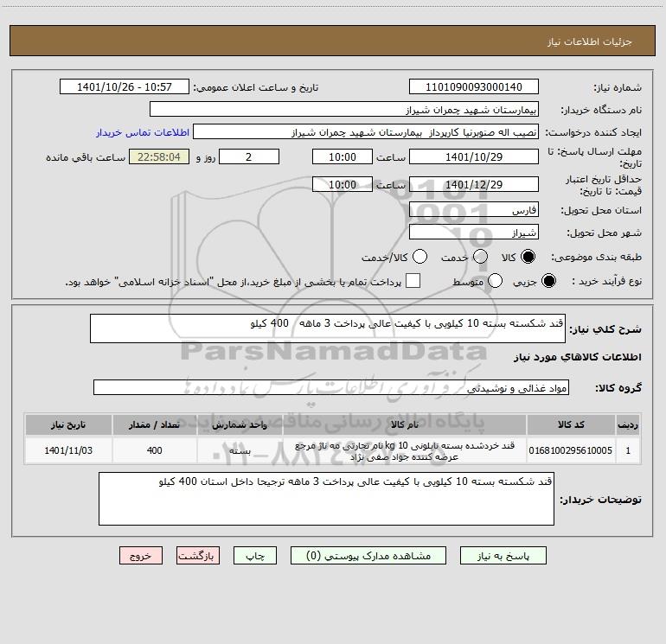Image resolution: width=666 pixels, height=644 pixels.
Task: Click the تاریخ نیاز column header
Action: pos(68,425)
